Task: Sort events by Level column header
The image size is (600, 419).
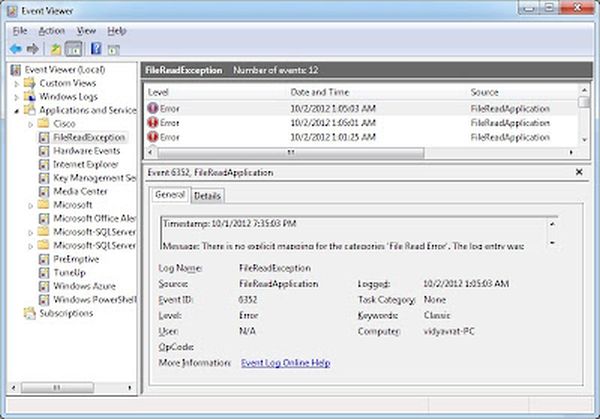Action: coord(158,92)
